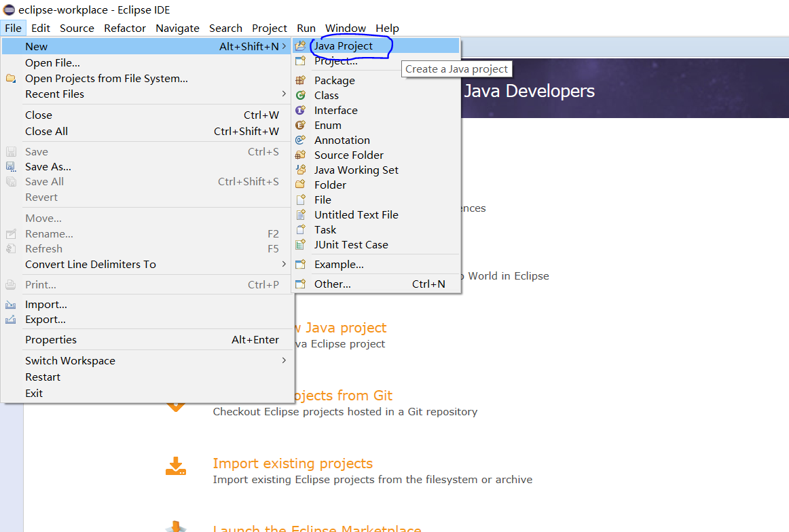The width and height of the screenshot is (789, 532).
Task: Open the Search menu
Action: [x=226, y=28]
